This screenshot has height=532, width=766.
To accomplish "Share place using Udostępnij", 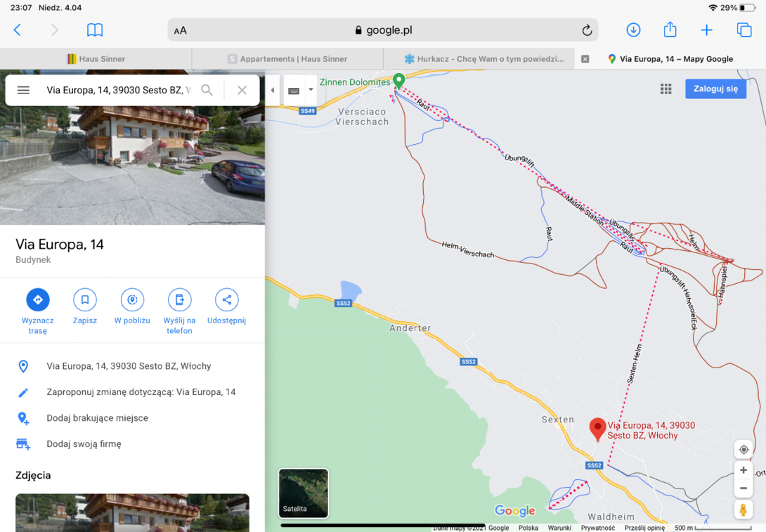I will (227, 299).
